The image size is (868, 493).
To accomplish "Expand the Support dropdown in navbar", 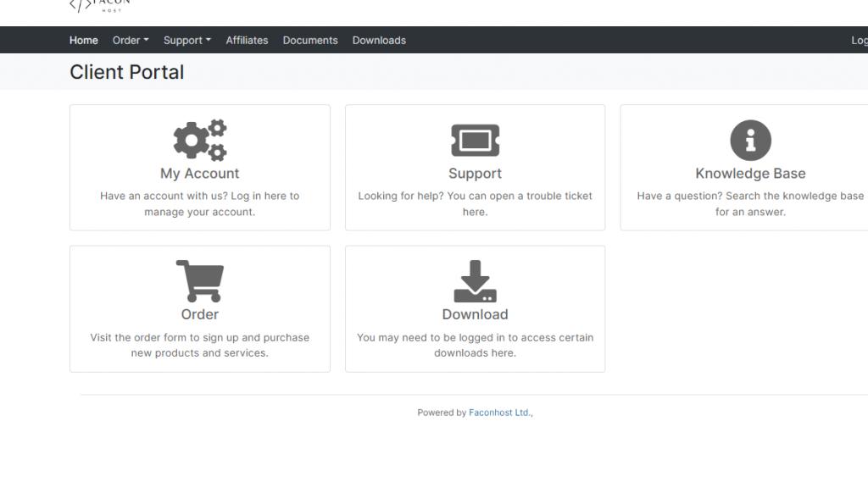I will tap(186, 40).
